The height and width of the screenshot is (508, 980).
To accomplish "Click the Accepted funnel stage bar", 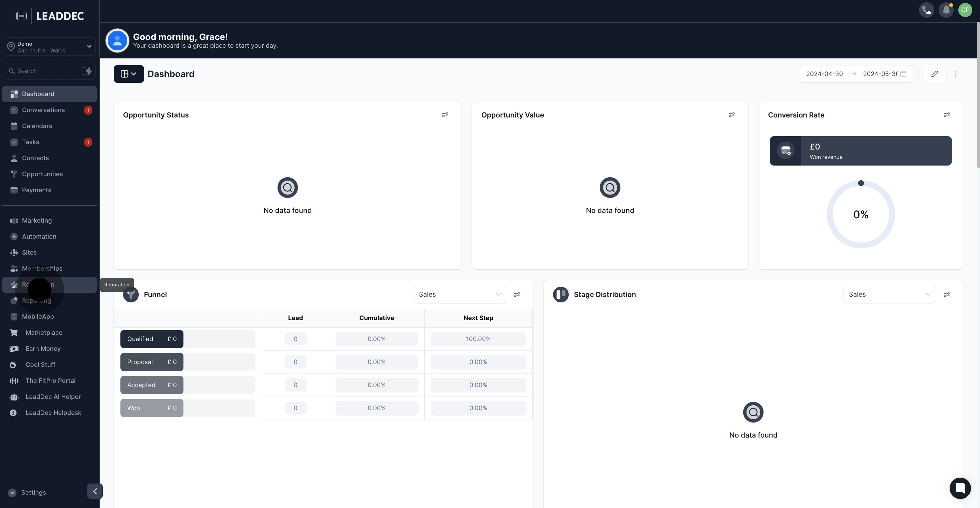I will click(x=152, y=385).
